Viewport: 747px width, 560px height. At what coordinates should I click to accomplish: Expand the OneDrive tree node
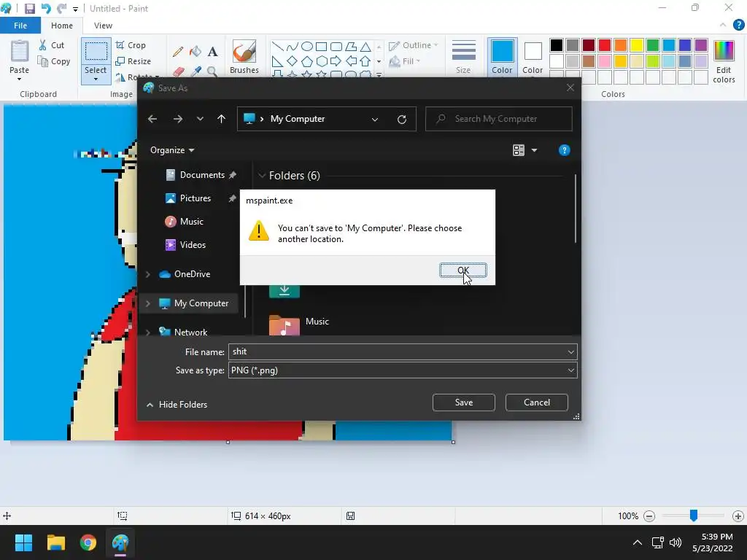[x=147, y=274]
